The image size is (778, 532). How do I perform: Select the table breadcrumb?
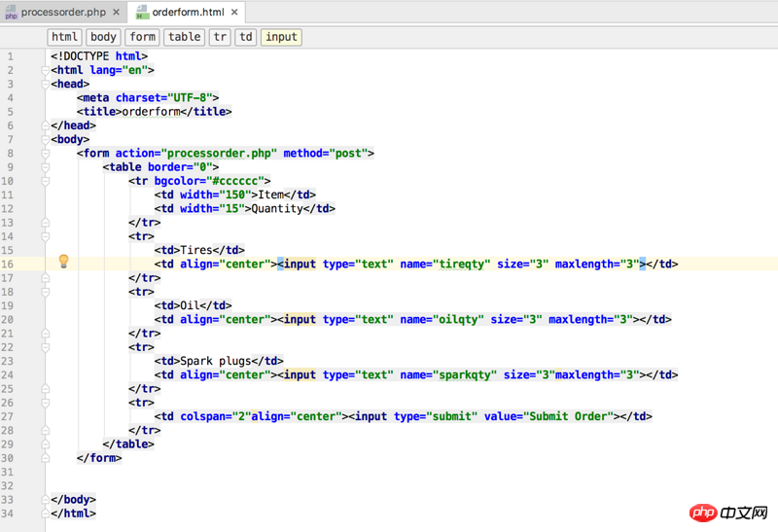coord(184,37)
